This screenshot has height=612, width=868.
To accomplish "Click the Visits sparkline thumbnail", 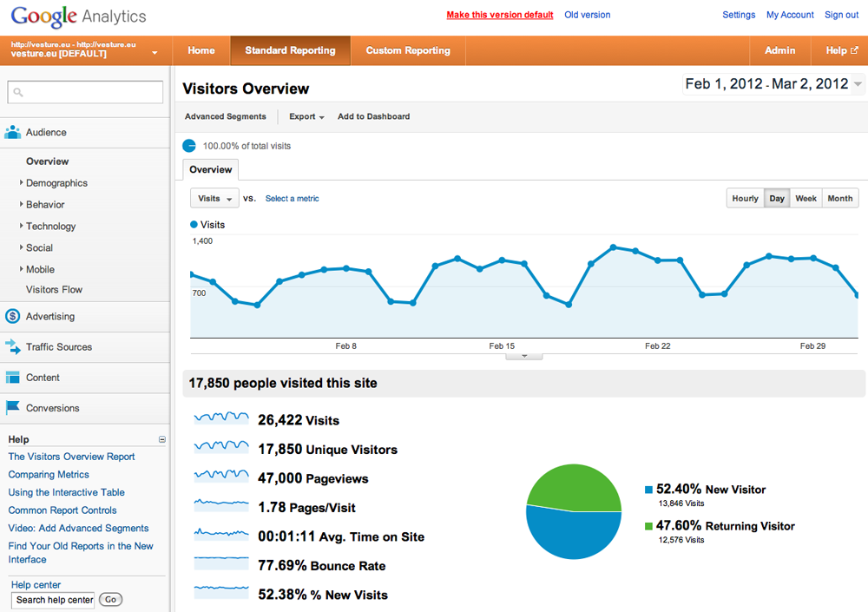I will [x=222, y=418].
